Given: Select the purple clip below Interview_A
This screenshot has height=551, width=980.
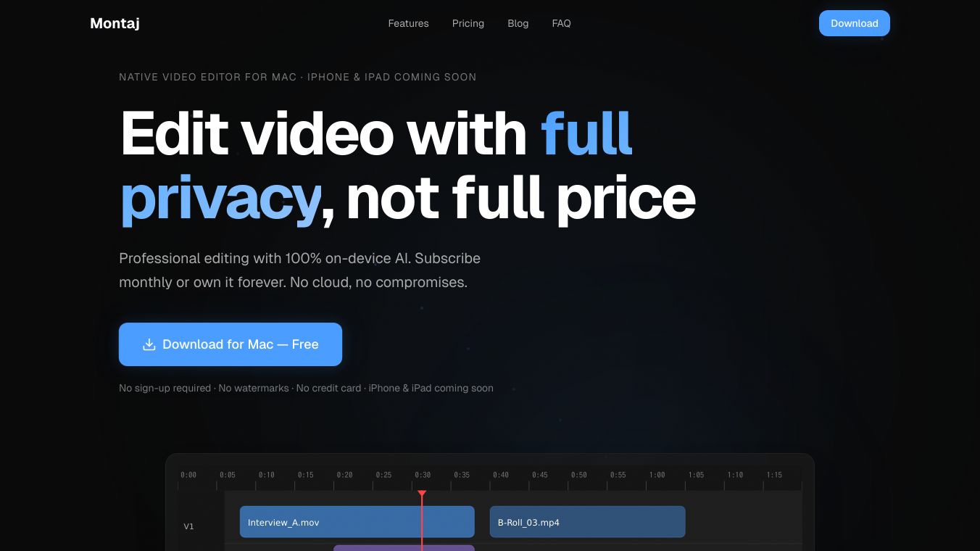Looking at the screenshot, I should pyautogui.click(x=404, y=548).
